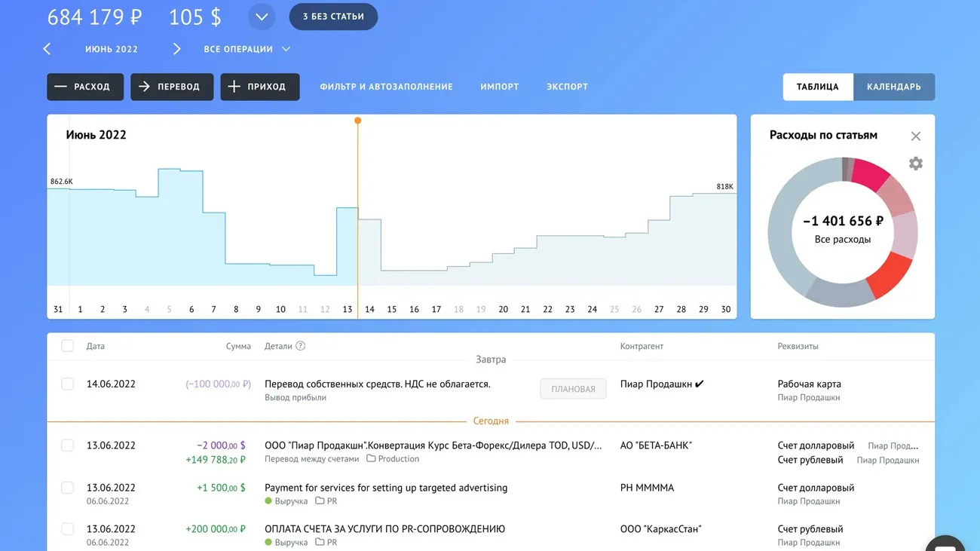Click the orange today marker on the chart
Image resolution: width=980 pixels, height=551 pixels.
click(x=357, y=121)
